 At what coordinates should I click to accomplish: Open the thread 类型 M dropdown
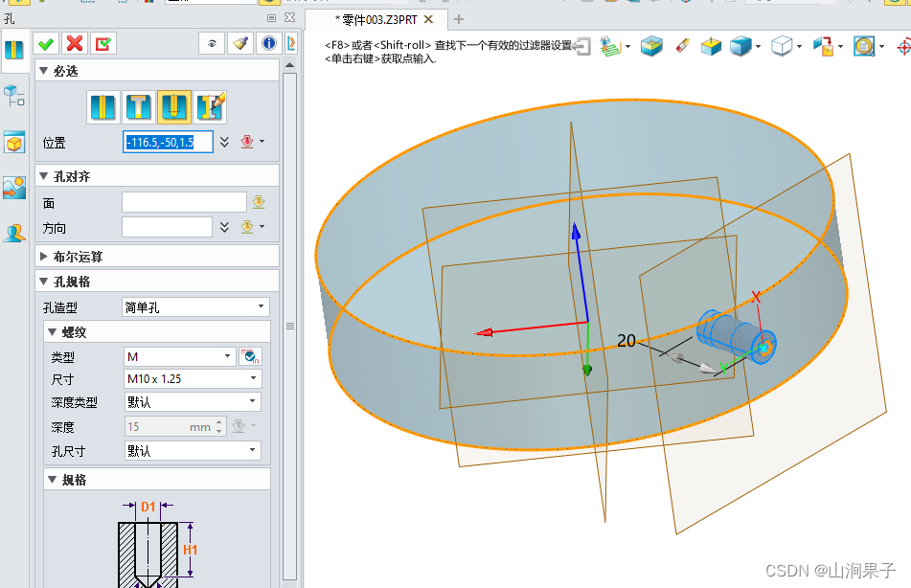pos(180,356)
